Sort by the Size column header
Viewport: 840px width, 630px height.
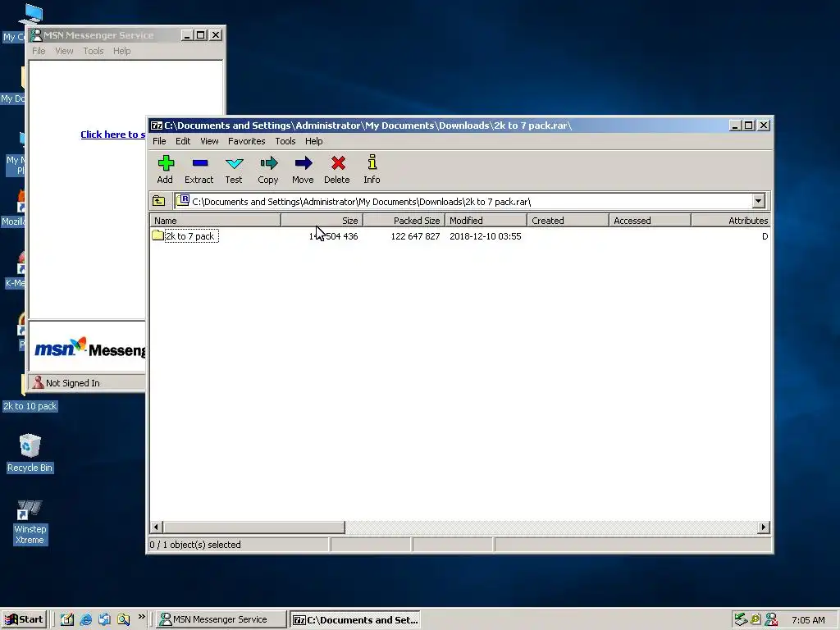point(322,220)
